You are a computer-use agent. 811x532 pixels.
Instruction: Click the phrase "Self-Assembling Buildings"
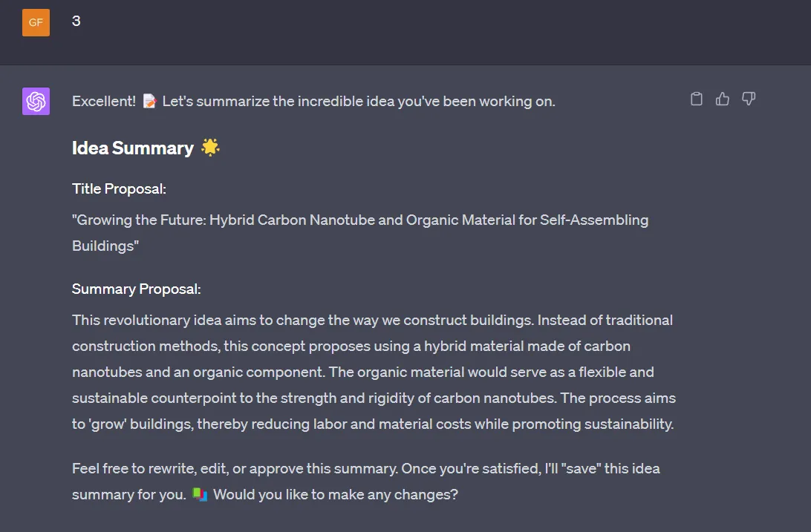pos(594,220)
